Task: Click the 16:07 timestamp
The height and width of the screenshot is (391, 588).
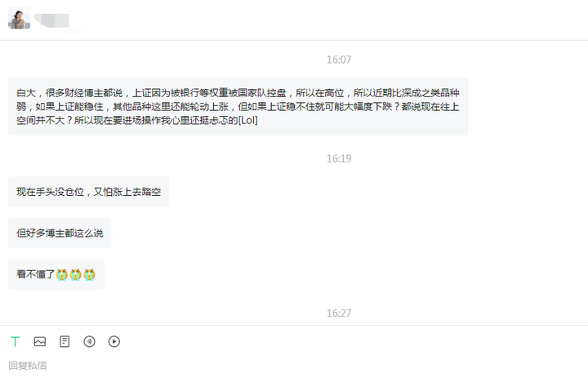Action: [x=339, y=60]
